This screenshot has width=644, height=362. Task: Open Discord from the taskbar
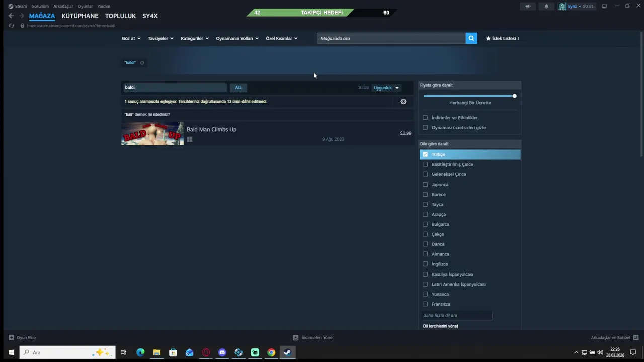click(x=222, y=352)
